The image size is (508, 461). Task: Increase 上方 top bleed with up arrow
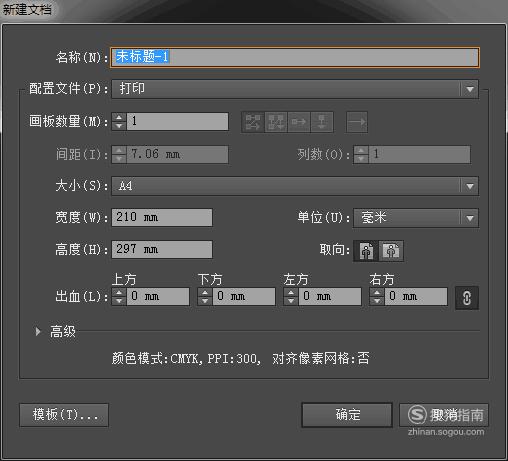click(x=119, y=293)
